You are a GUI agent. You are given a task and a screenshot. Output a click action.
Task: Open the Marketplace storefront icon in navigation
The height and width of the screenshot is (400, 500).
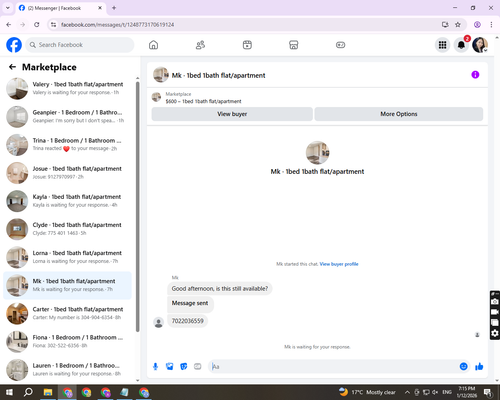[293, 45]
